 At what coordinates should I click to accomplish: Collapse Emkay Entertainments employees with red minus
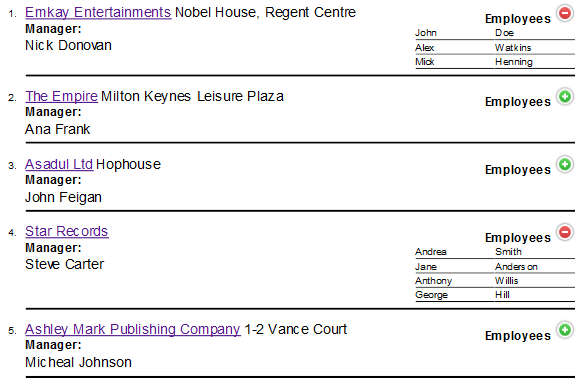click(565, 13)
